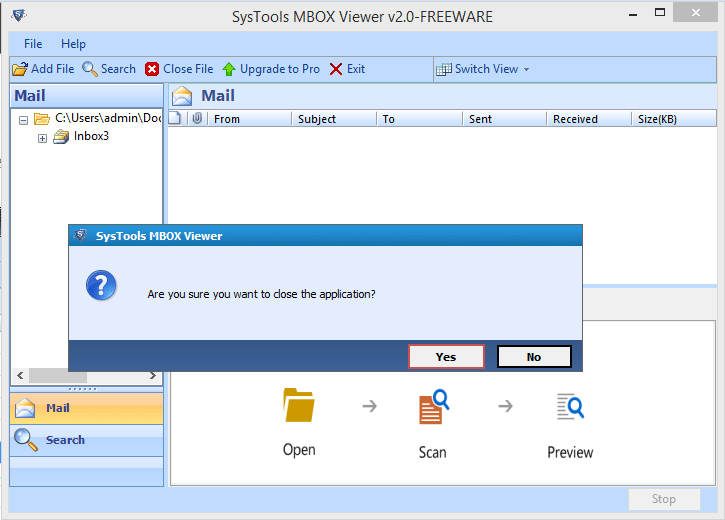Screen dimensions: 725x520
Task: Select the Inbox3 mailbox folder
Action: (91, 136)
